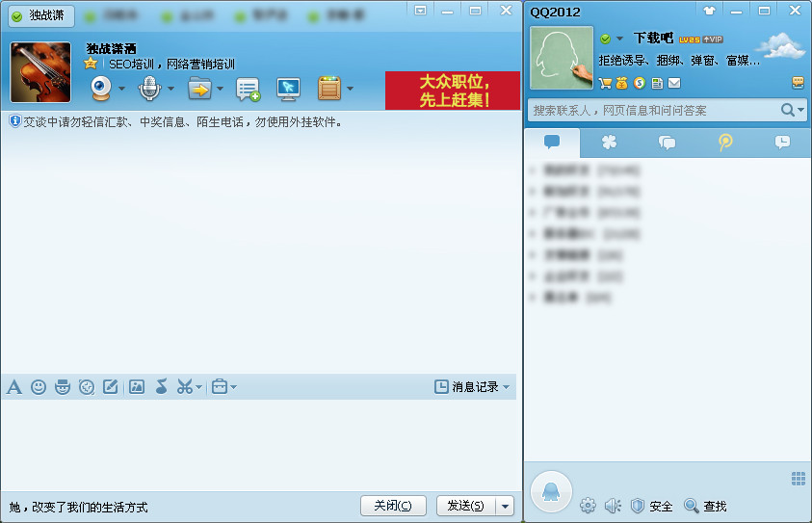The image size is (812, 523).
Task: Click weather cloud icon in QQ2012 panel
Action: tap(783, 45)
